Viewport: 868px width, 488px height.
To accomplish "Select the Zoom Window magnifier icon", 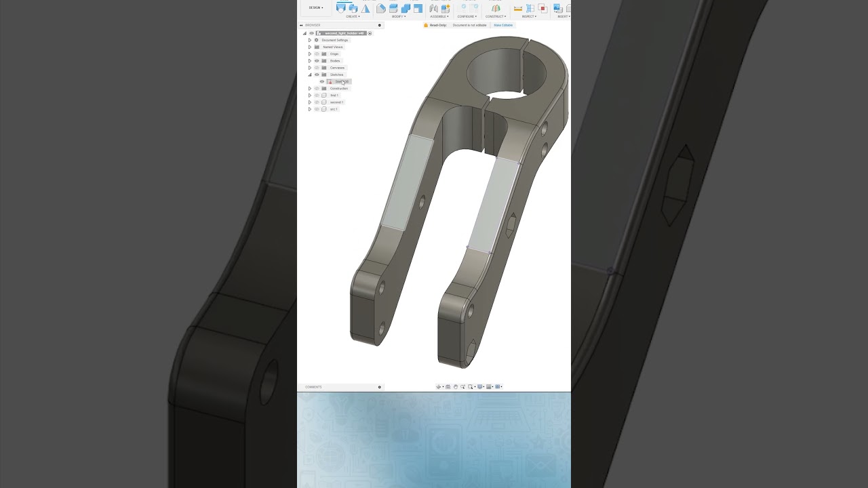I will point(470,387).
